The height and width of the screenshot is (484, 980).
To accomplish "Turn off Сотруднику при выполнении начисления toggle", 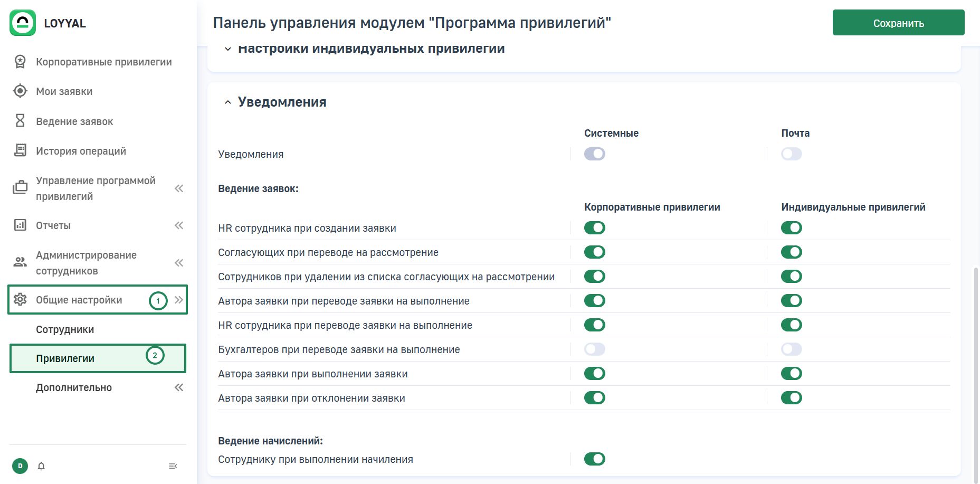I will pos(594,459).
